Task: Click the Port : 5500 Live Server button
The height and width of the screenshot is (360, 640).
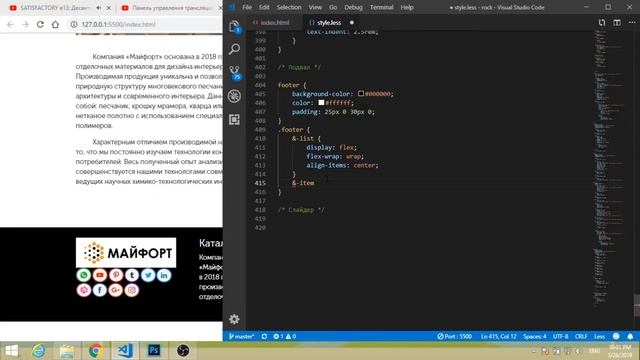Action: [x=454, y=336]
